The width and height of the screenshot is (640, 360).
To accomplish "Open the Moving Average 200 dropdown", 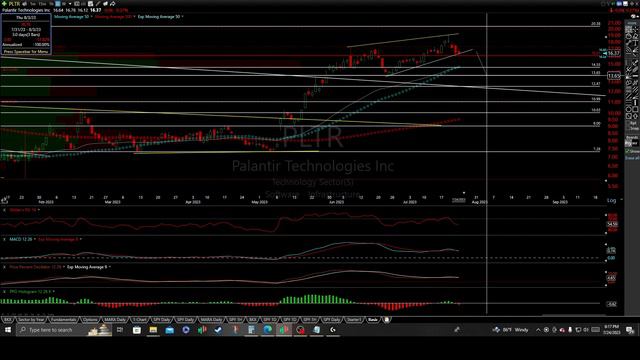I will tap(134, 17).
